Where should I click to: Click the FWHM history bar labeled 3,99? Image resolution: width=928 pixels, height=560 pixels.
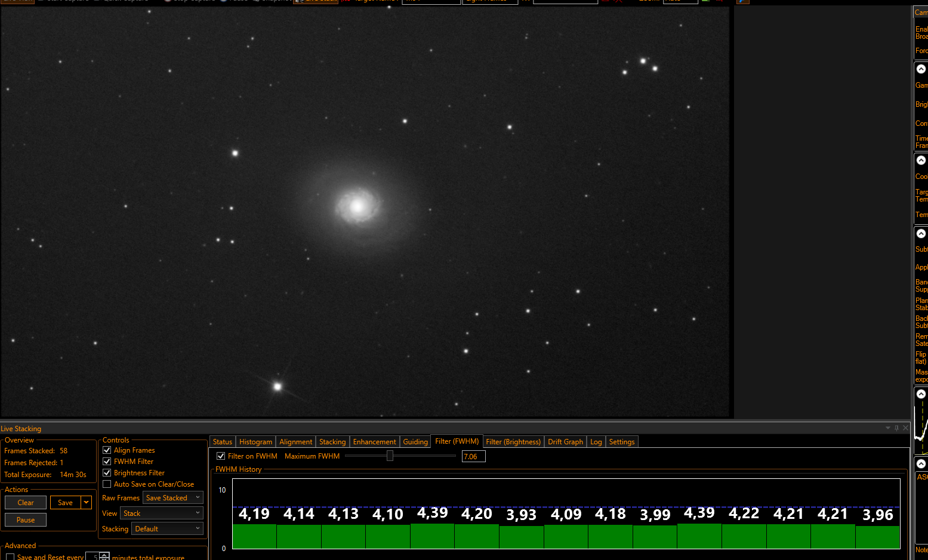[x=655, y=537]
